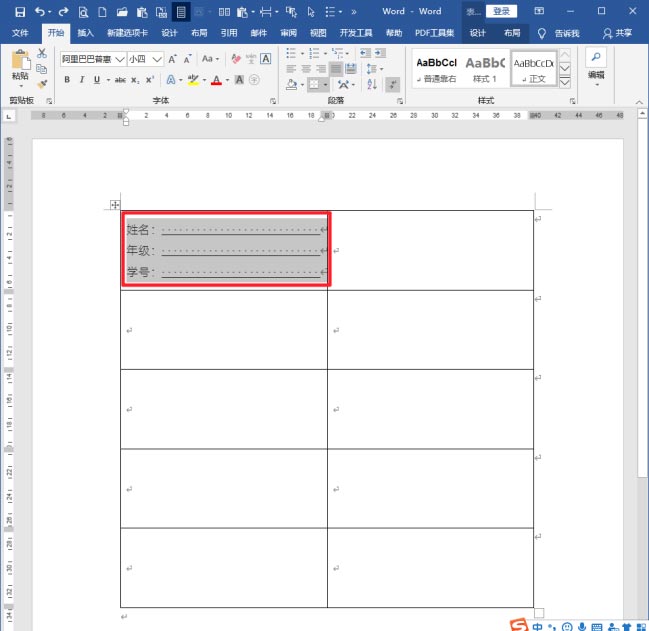649x631 pixels.
Task: Open print preview from the quick access toolbar
Action: click(x=83, y=12)
